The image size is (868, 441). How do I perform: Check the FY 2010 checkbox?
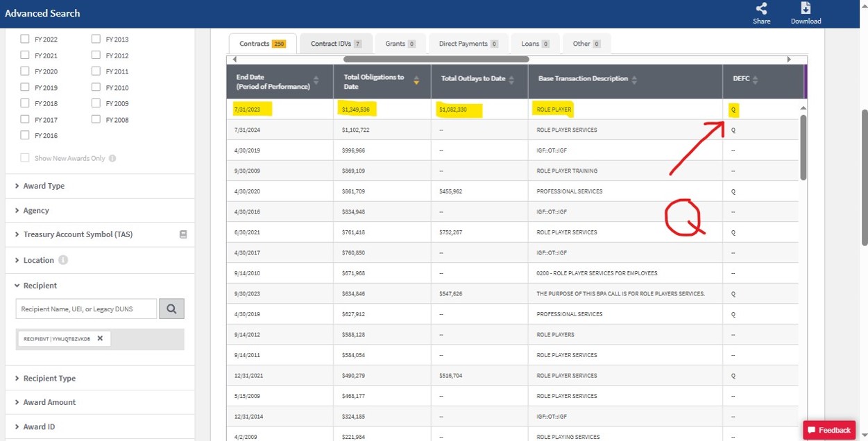click(x=96, y=87)
